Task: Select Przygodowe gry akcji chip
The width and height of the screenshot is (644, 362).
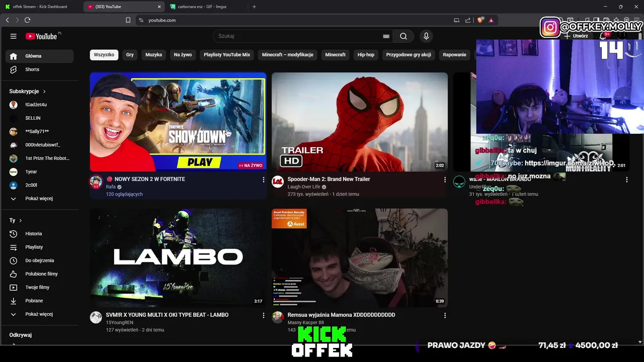Action: [409, 55]
